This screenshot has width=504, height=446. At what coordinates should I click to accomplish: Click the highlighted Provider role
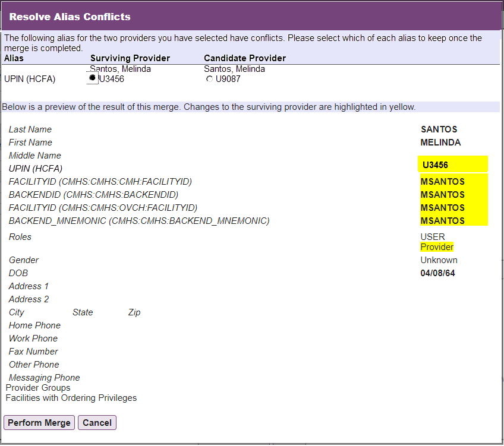(x=437, y=247)
